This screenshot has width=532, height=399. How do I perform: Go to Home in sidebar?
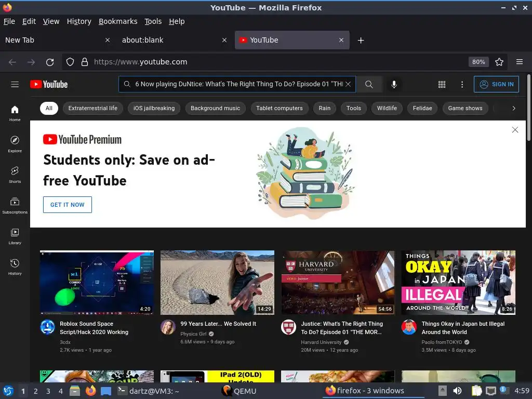pos(15,113)
